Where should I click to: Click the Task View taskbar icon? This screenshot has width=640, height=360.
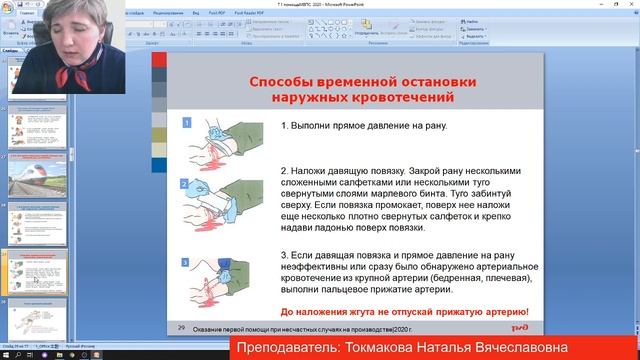tap(30, 355)
